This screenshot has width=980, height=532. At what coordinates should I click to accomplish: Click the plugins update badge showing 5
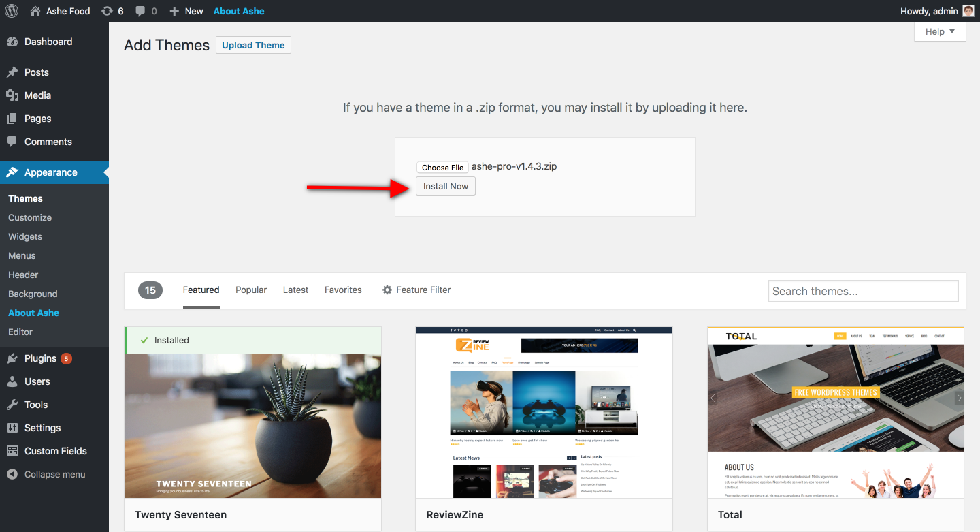(x=66, y=358)
